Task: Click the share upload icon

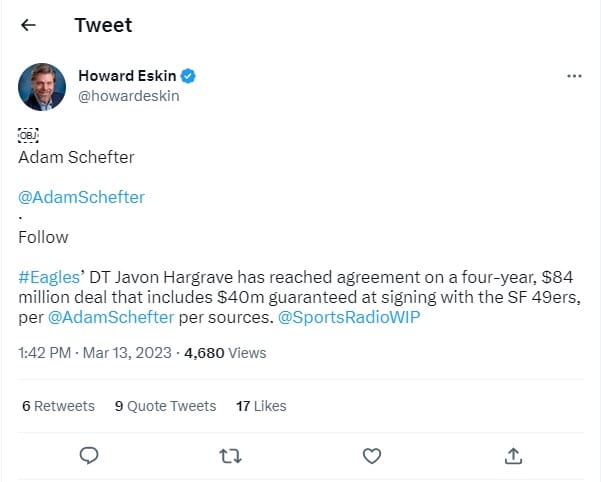Action: [513, 456]
